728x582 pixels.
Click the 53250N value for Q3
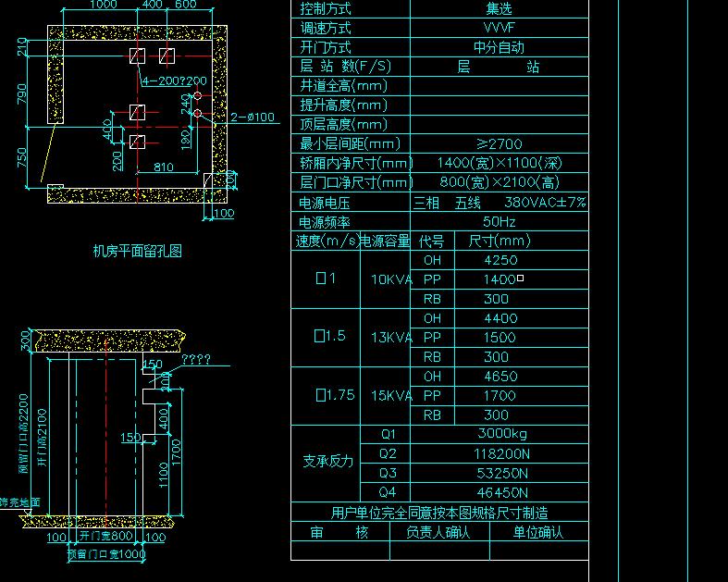[x=502, y=473]
